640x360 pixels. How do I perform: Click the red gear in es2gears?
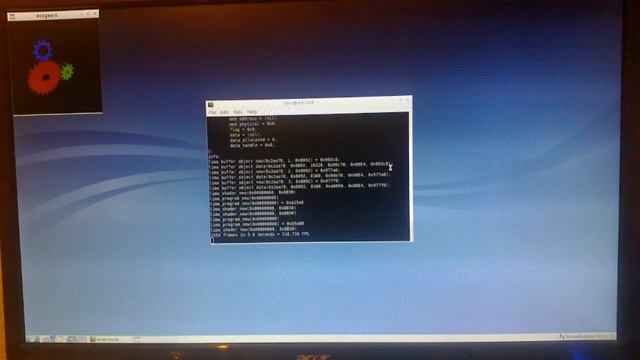coord(44,78)
